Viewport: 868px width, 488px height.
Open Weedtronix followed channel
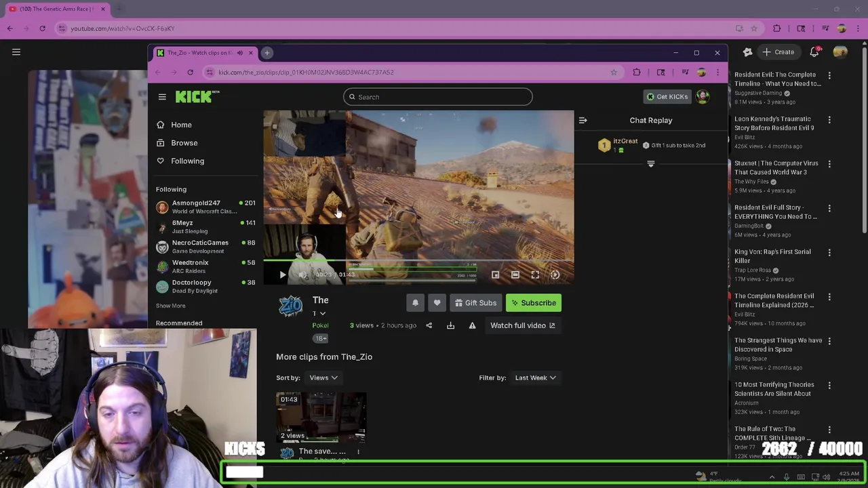pos(205,266)
